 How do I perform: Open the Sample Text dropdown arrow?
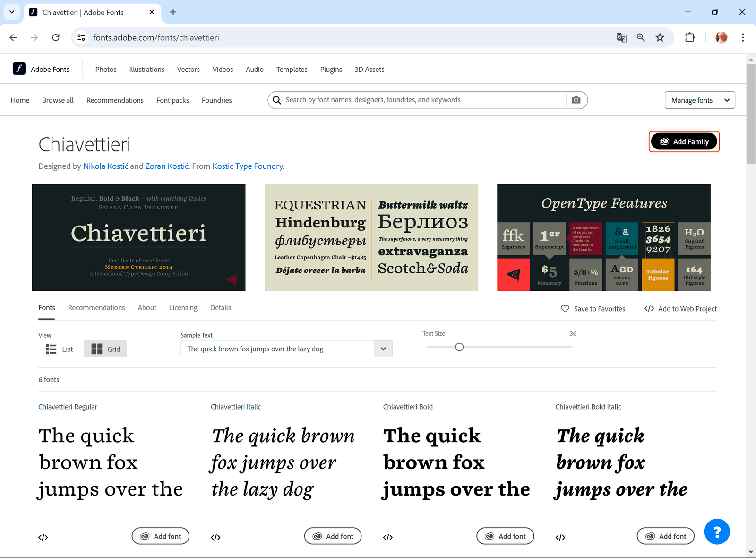[x=383, y=349]
